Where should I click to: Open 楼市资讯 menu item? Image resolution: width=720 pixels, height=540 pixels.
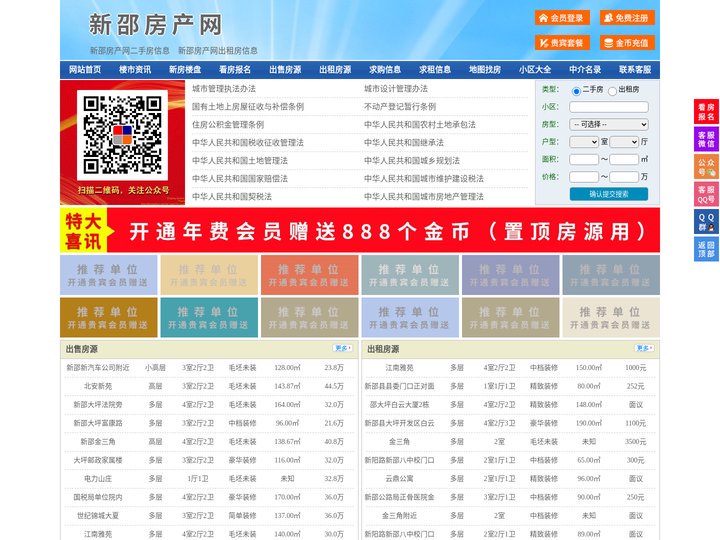[x=135, y=70]
